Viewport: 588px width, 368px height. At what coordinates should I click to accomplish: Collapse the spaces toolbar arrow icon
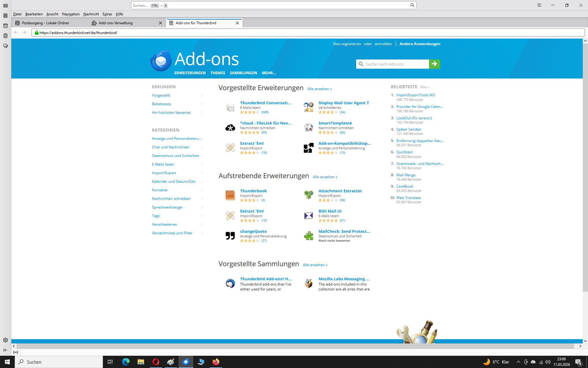click(x=6, y=350)
